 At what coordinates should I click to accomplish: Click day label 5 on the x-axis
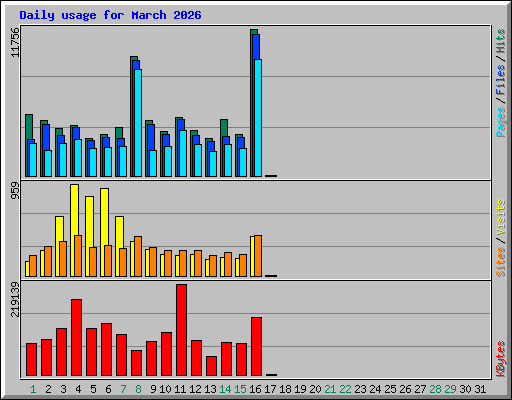(x=93, y=389)
